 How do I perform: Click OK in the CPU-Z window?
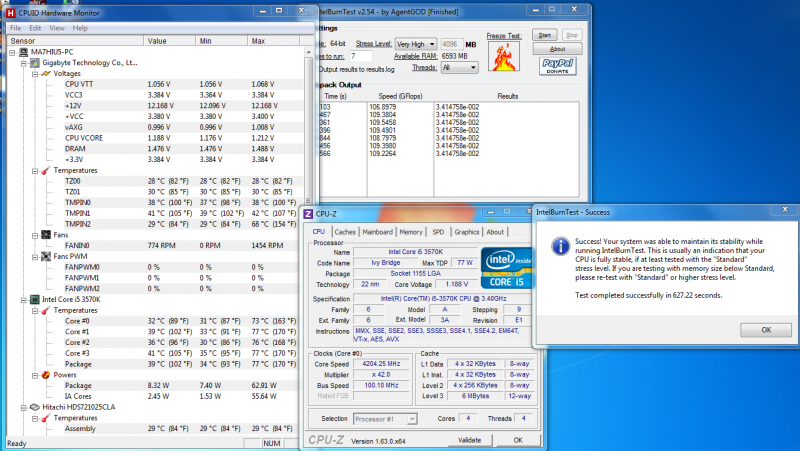click(x=518, y=440)
